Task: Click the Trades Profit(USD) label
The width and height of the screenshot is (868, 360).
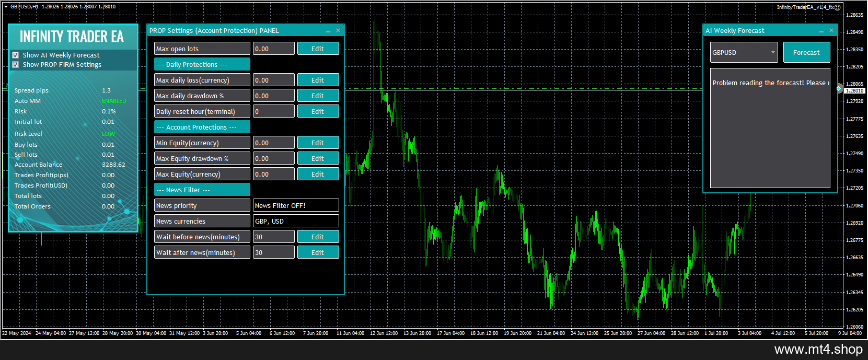Action: pyautogui.click(x=41, y=185)
